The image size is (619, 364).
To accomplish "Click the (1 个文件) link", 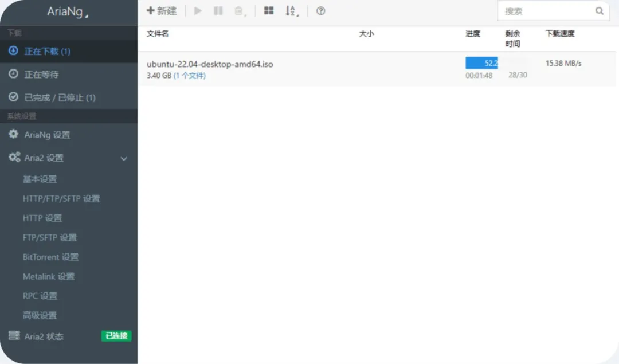I will point(190,76).
